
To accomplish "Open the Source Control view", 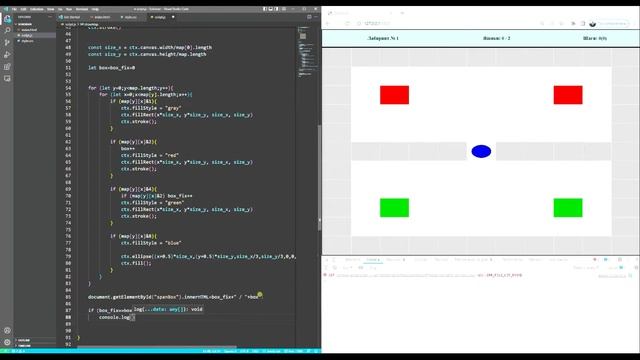I will [7, 42].
